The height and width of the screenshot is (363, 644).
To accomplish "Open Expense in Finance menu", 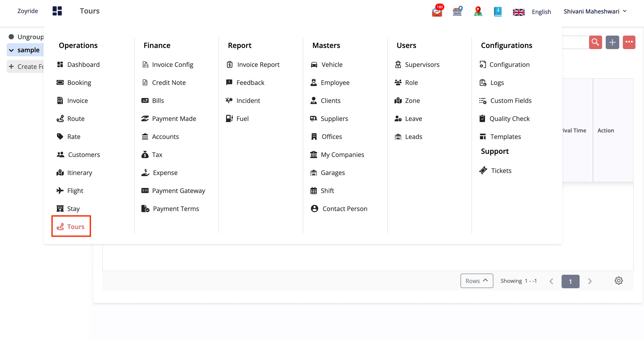I will (x=159, y=172).
